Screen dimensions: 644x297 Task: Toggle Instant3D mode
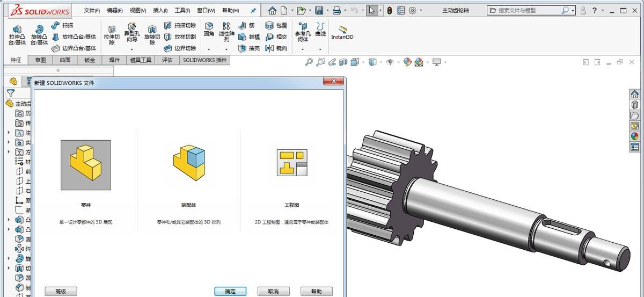(342, 33)
